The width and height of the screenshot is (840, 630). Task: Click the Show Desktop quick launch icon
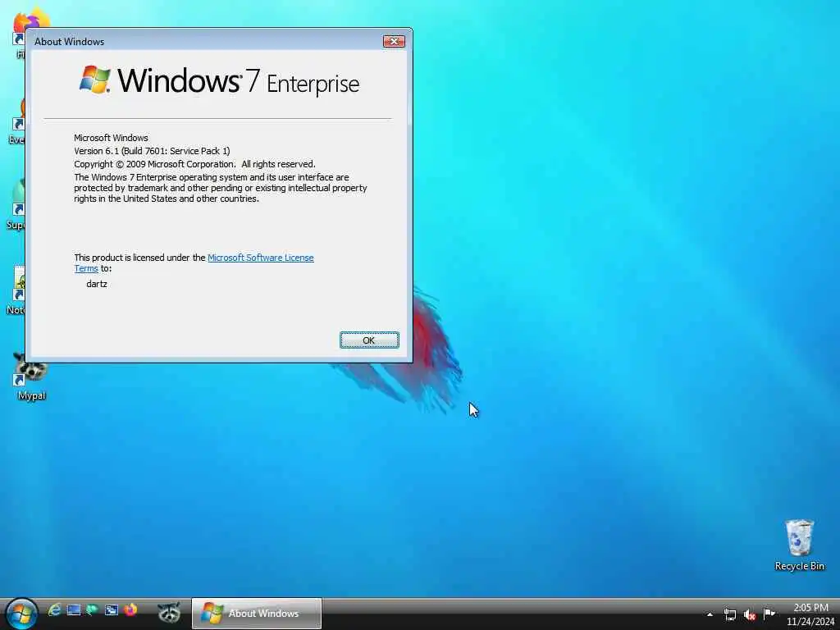coord(73,610)
